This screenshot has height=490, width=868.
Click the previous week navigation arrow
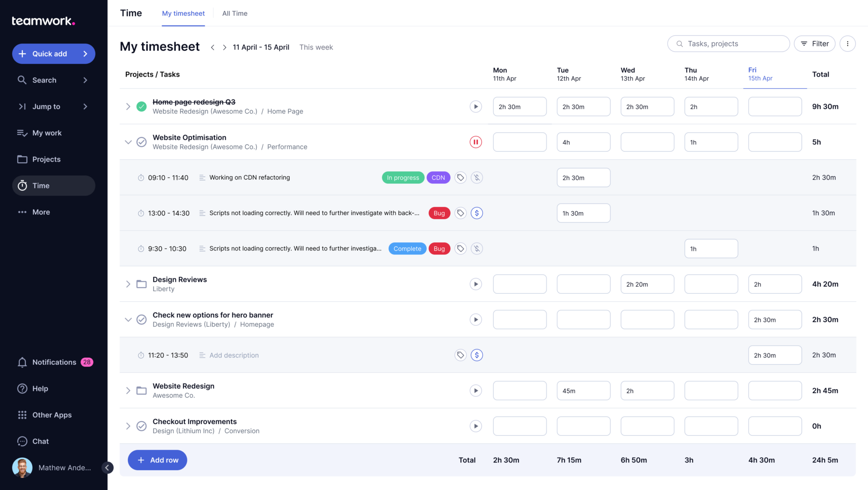coord(213,47)
